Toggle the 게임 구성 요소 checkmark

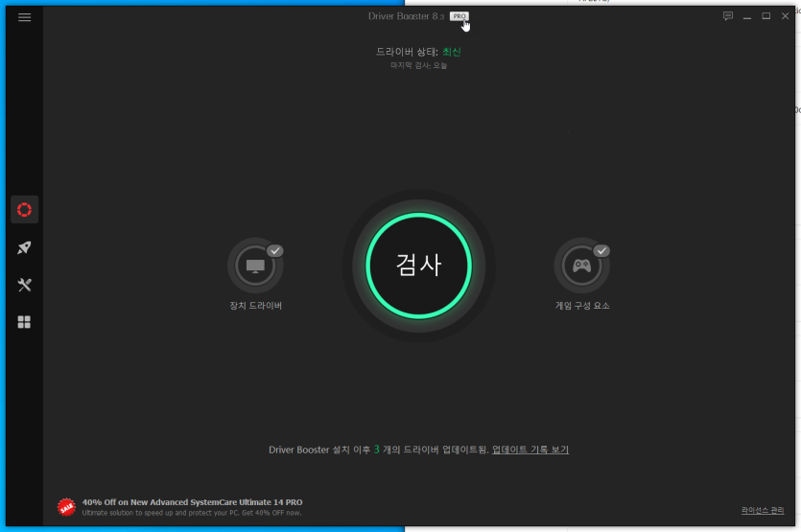coord(601,251)
